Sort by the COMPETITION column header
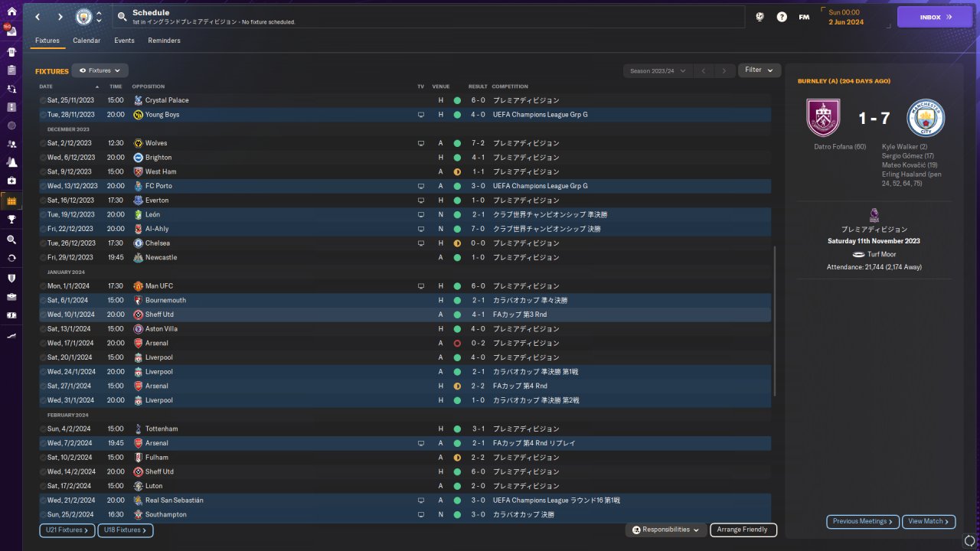 pyautogui.click(x=510, y=86)
